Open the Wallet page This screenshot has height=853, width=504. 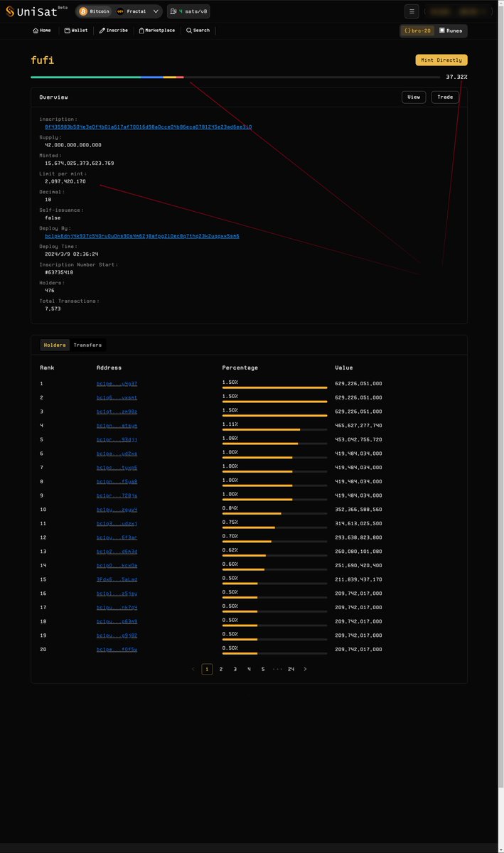point(76,31)
